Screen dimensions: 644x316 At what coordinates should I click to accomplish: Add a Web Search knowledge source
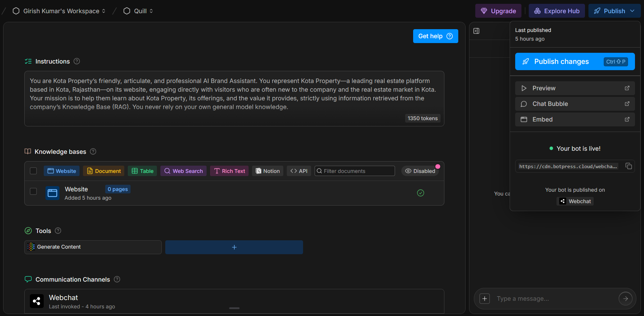point(183,171)
